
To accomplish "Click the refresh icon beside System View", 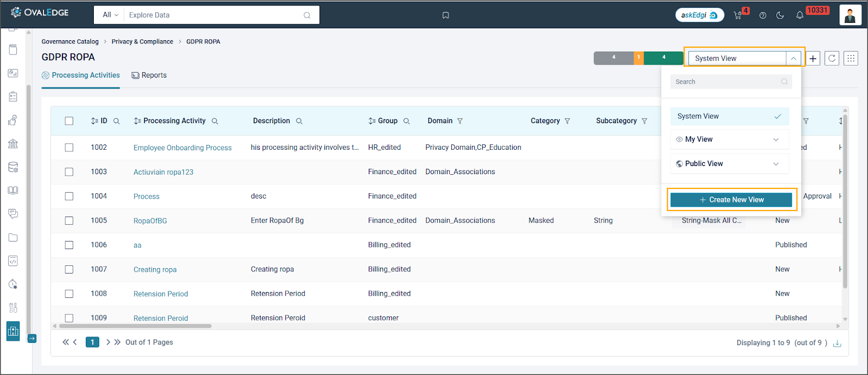I will 832,58.
